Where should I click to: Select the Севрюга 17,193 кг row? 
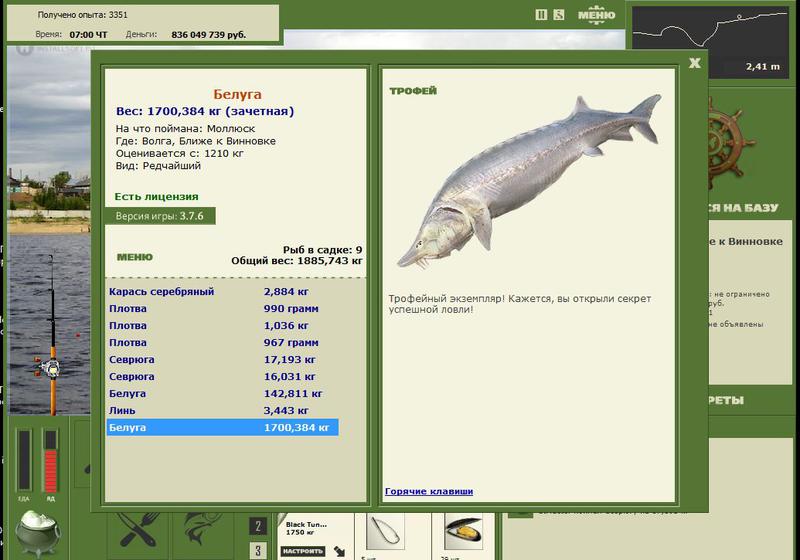222,360
